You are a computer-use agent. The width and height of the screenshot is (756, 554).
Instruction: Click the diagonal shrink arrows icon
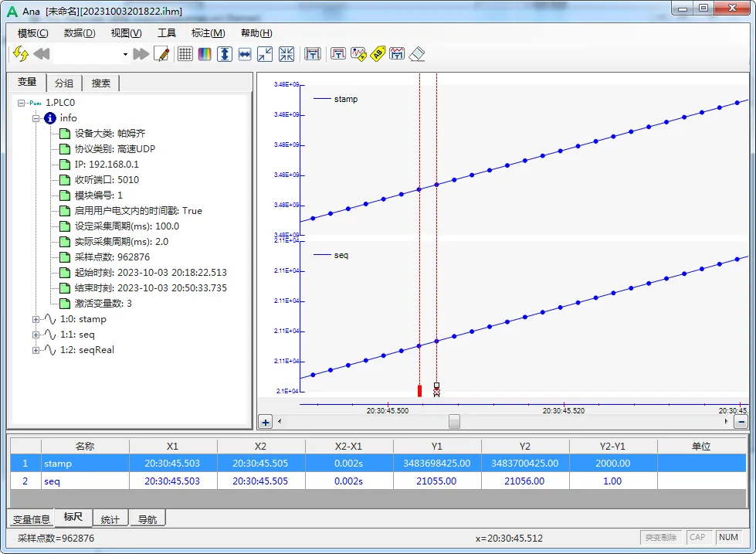(265, 53)
